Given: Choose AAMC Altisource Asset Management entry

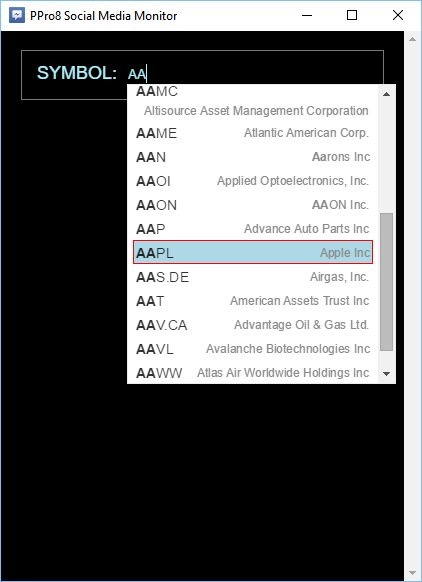Looking at the screenshot, I should pos(253,101).
